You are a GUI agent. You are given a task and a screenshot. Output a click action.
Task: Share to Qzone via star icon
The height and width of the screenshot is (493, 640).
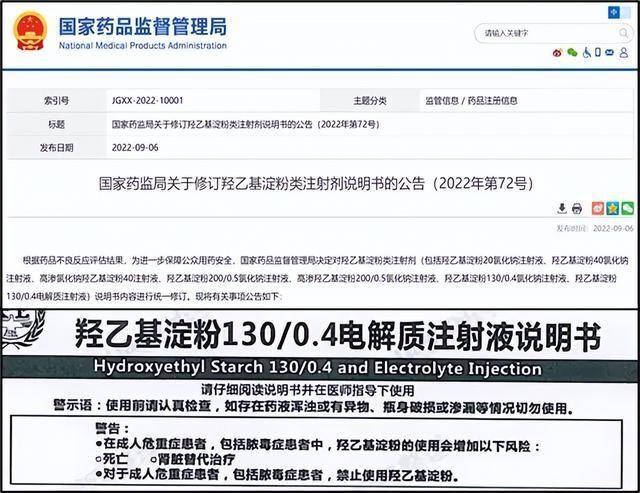pos(612,208)
